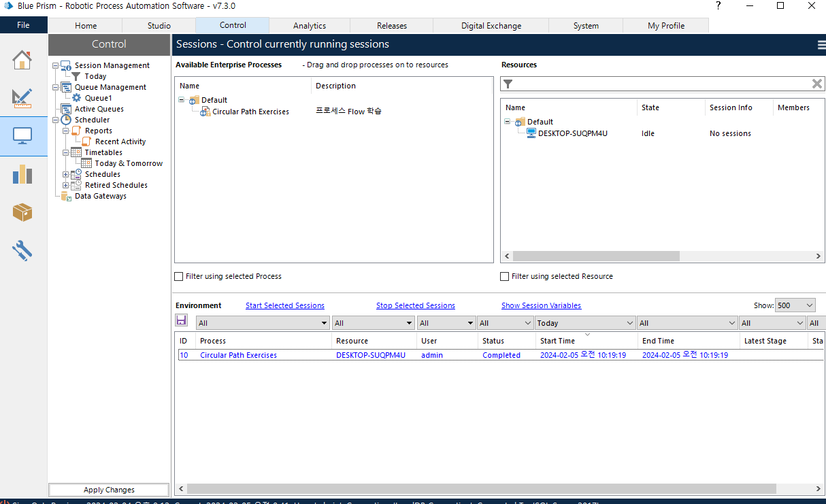
Task: Open the Studio sidebar icon
Action: (22, 98)
